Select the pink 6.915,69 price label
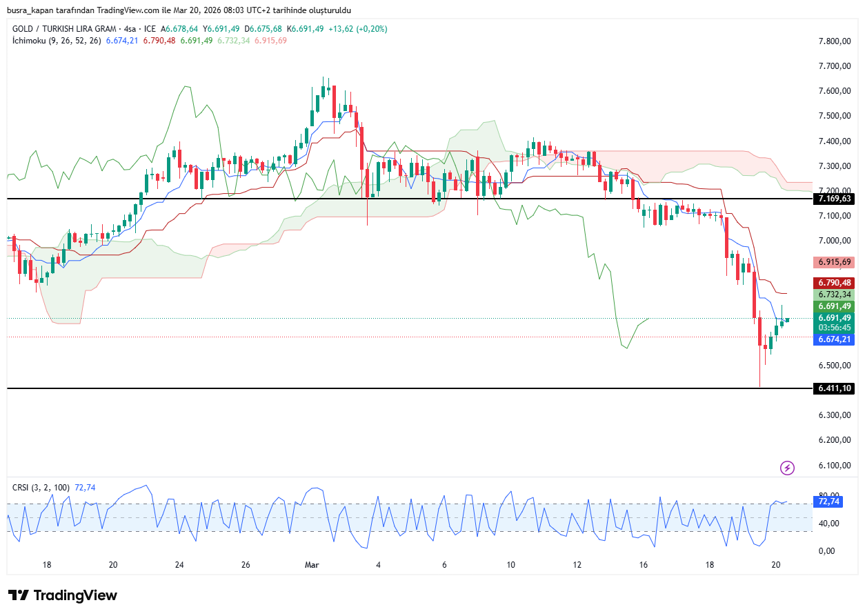The image size is (865, 616). pyautogui.click(x=835, y=262)
